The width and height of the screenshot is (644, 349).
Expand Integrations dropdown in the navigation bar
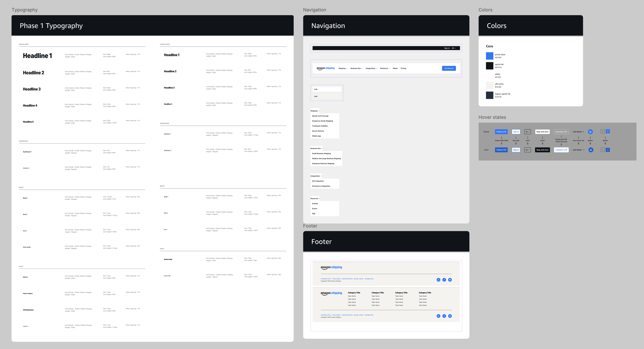point(371,68)
